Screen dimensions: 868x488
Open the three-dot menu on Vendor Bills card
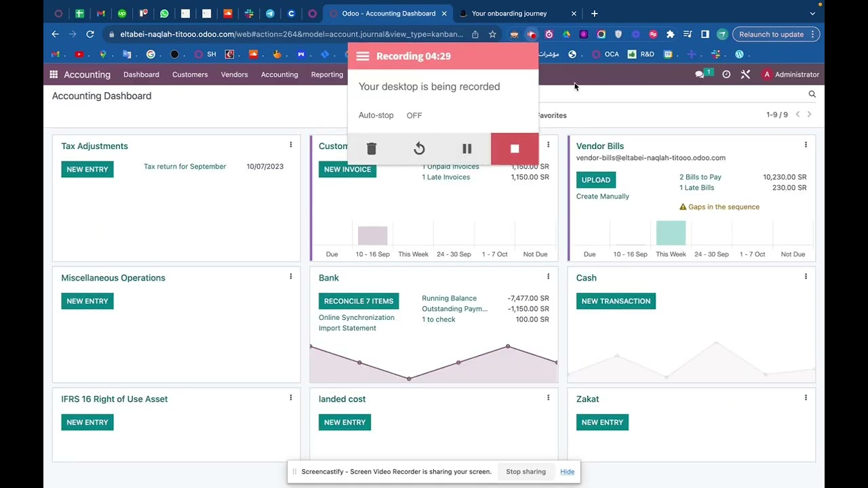pyautogui.click(x=806, y=144)
